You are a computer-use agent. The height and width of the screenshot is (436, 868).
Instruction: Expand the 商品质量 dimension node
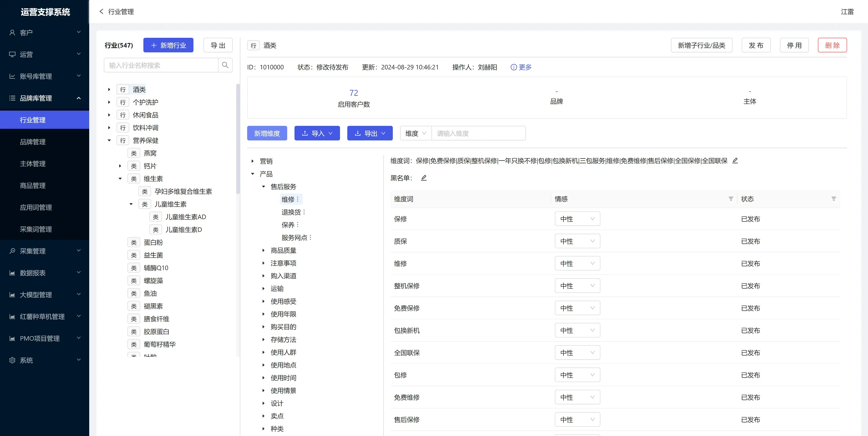pyautogui.click(x=264, y=250)
